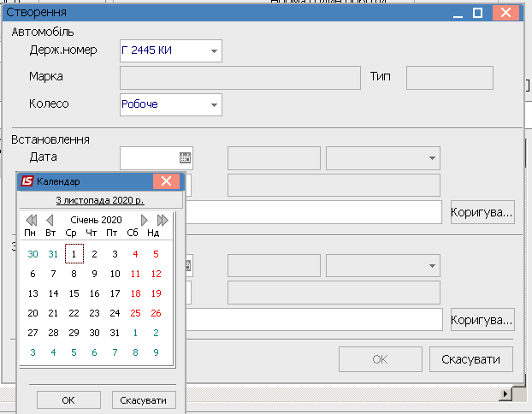
Task: Click Скасувати in the Календар window
Action: (x=144, y=400)
